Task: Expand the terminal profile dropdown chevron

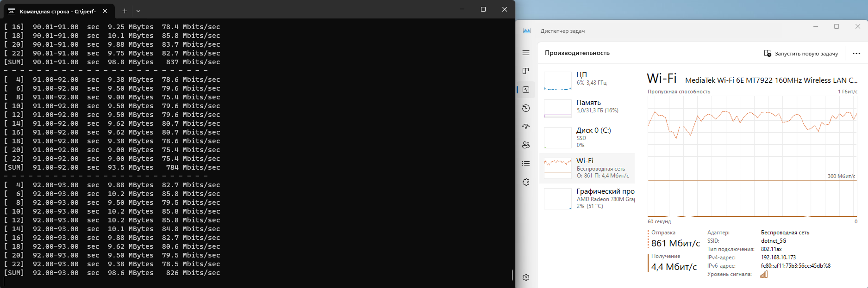Action: click(138, 11)
